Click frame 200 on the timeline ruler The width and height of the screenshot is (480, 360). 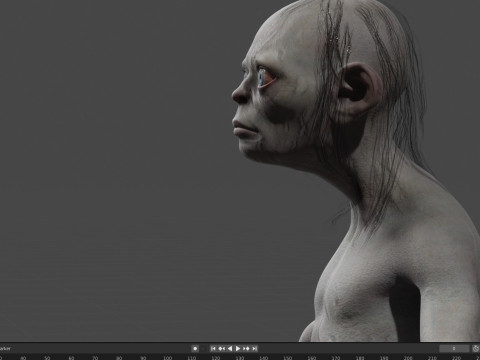tap(408, 358)
